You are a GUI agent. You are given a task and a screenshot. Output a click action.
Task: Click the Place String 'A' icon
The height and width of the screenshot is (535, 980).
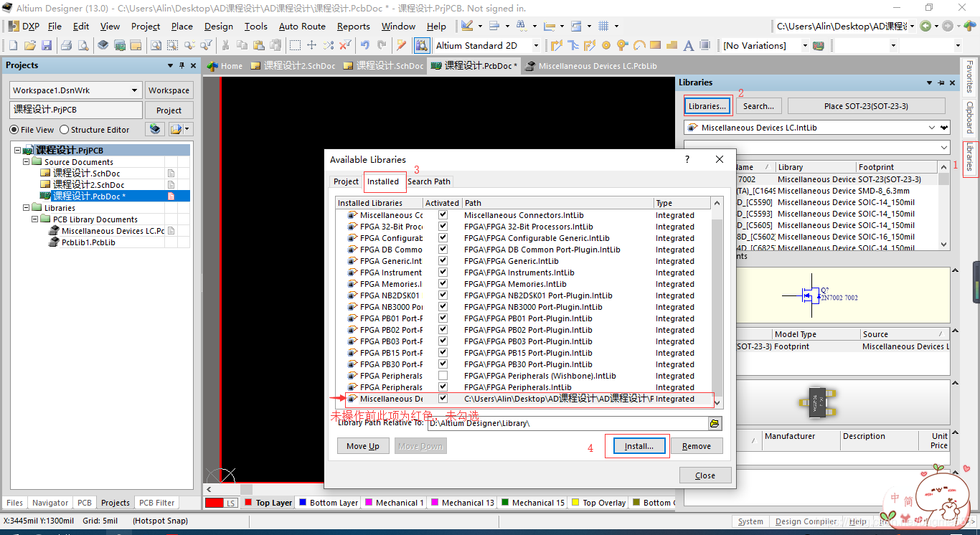coord(689,45)
